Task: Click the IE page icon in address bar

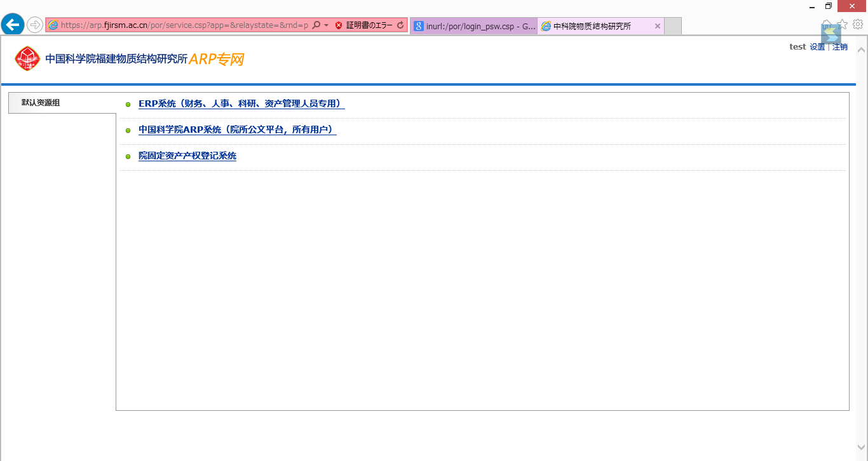Action: click(x=53, y=25)
